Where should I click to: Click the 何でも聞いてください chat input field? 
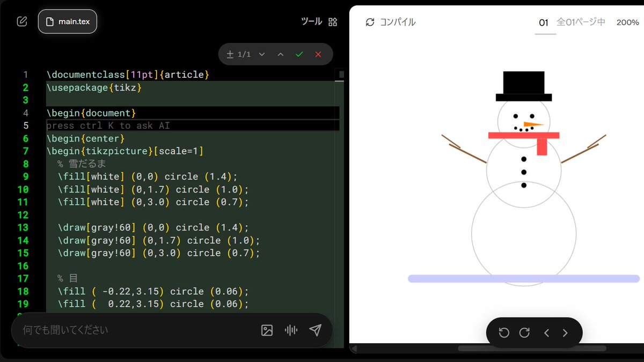(137, 330)
